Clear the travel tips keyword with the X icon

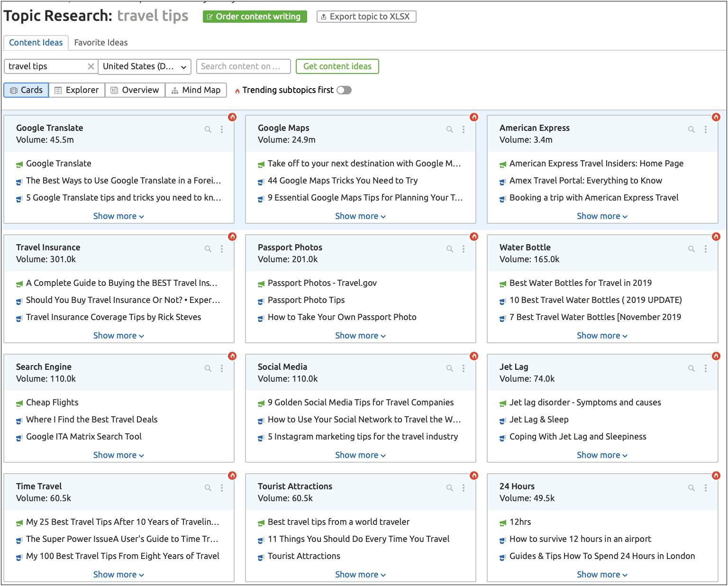[91, 66]
